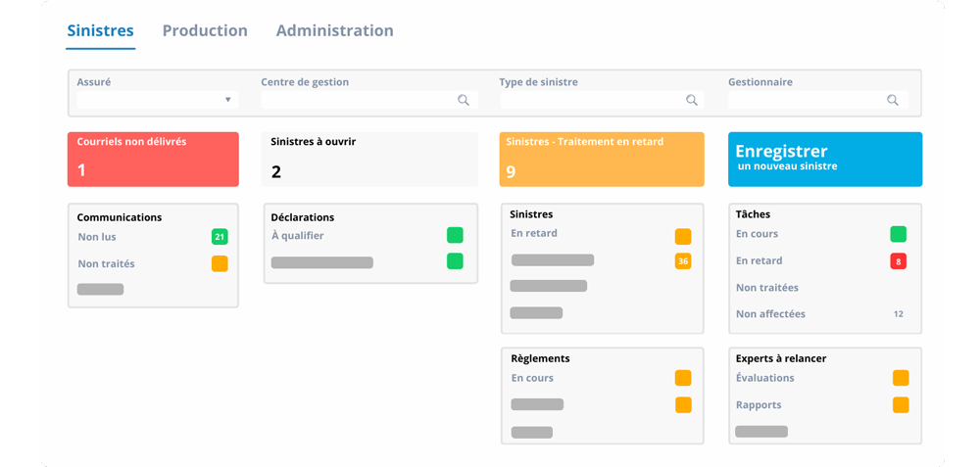Select the Sinistres tab
The image size is (980, 467).
(x=101, y=30)
